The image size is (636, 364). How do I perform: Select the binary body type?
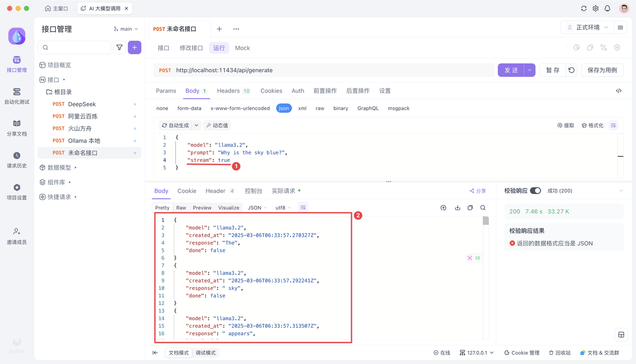[341, 108]
